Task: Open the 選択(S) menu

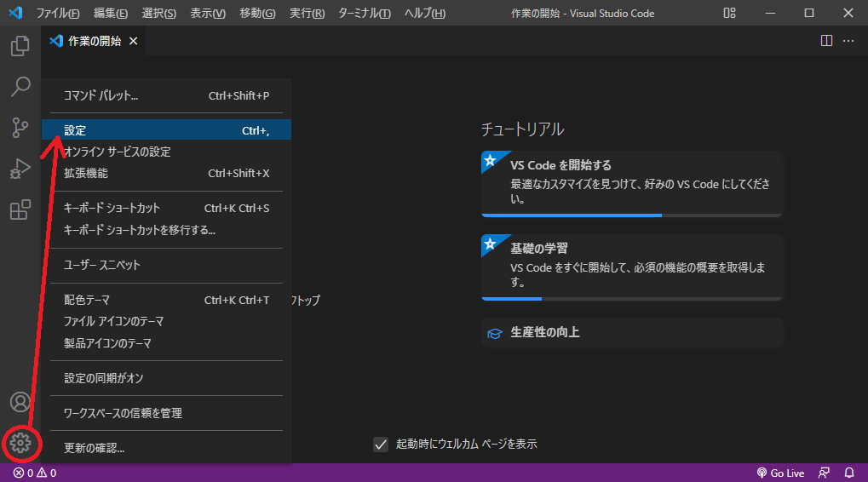Action: point(159,14)
